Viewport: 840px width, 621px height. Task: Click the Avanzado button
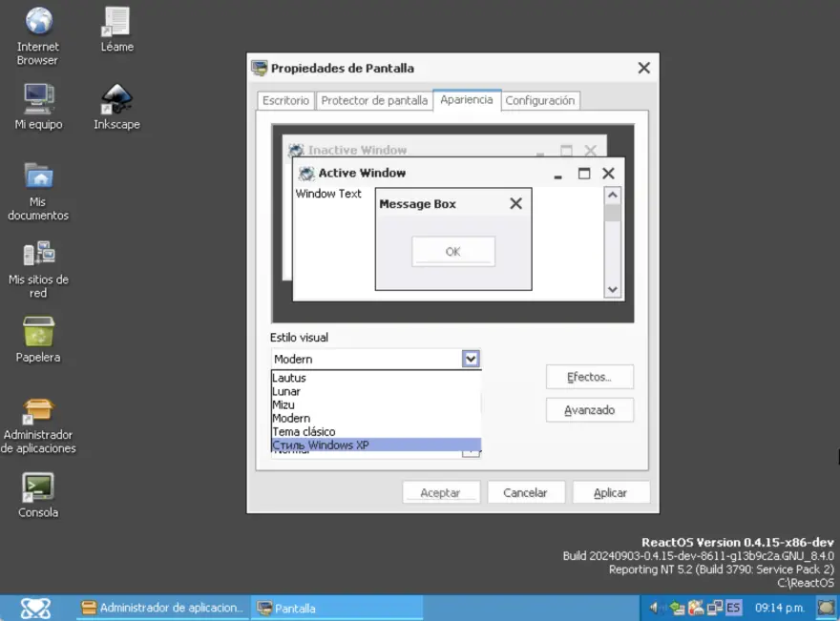pyautogui.click(x=589, y=410)
